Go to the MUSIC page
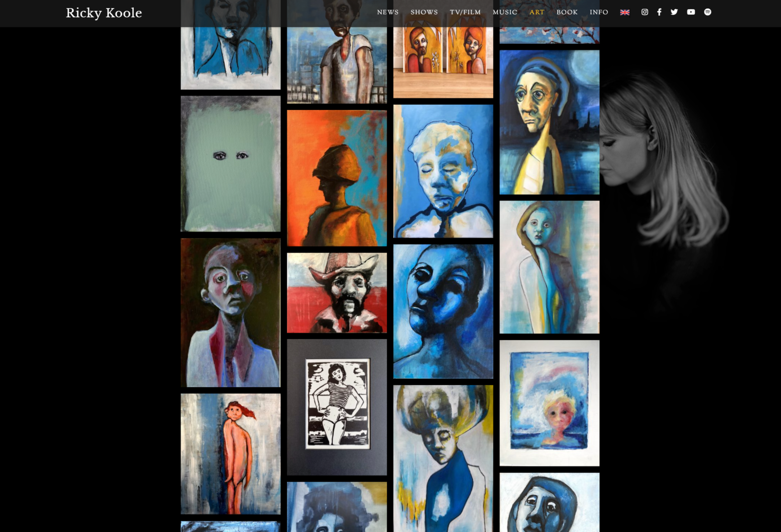Image resolution: width=781 pixels, height=532 pixels. (x=505, y=12)
